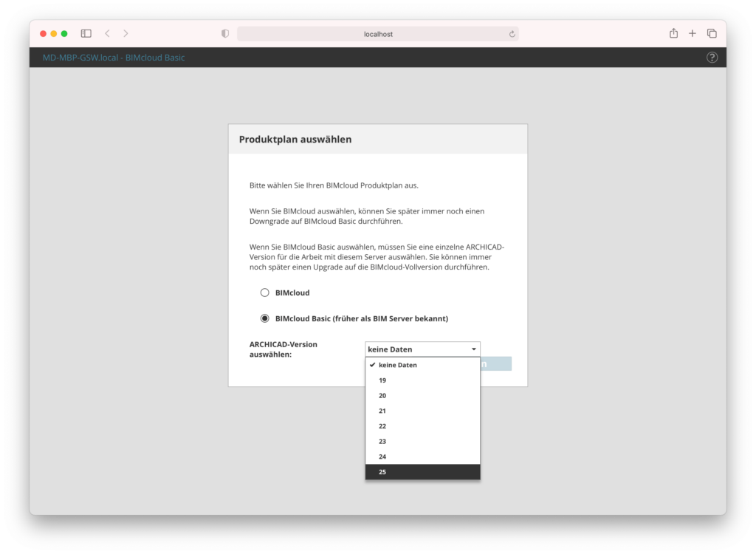Image resolution: width=756 pixels, height=554 pixels.
Task: Click the partially covered confirmation button
Action: [496, 363]
